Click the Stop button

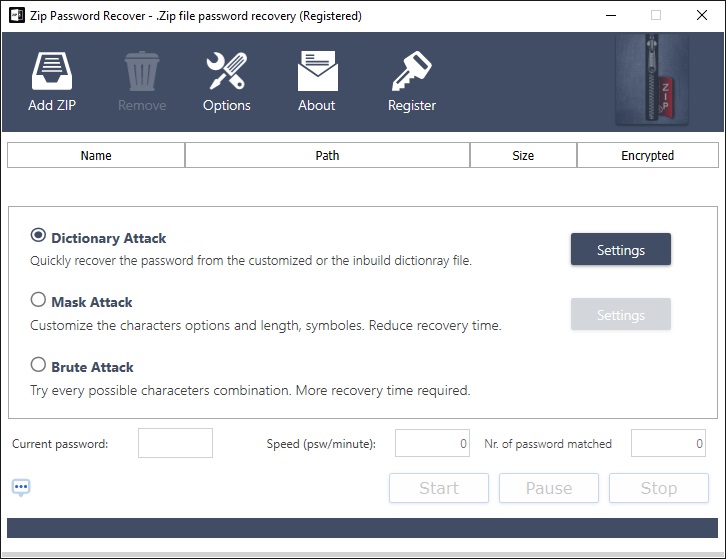(659, 488)
